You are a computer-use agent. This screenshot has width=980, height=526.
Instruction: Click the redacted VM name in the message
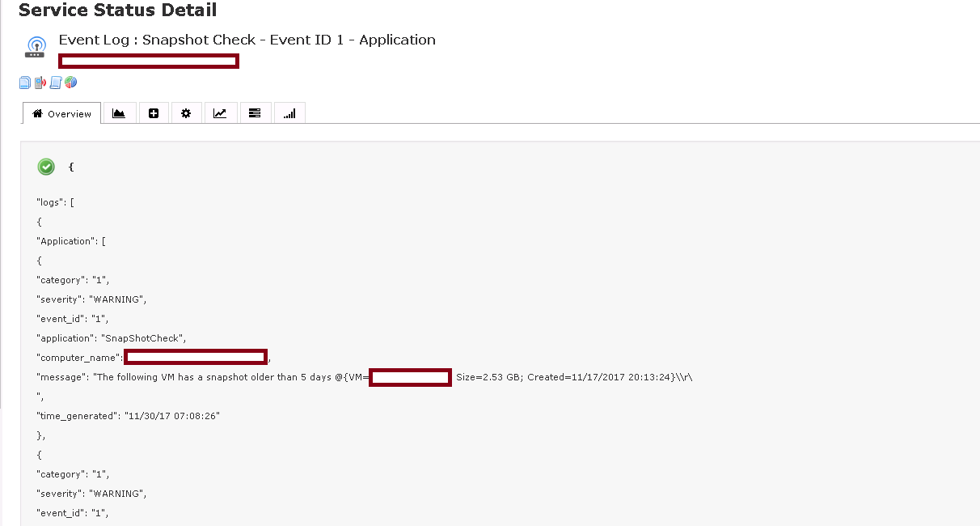[x=410, y=377]
